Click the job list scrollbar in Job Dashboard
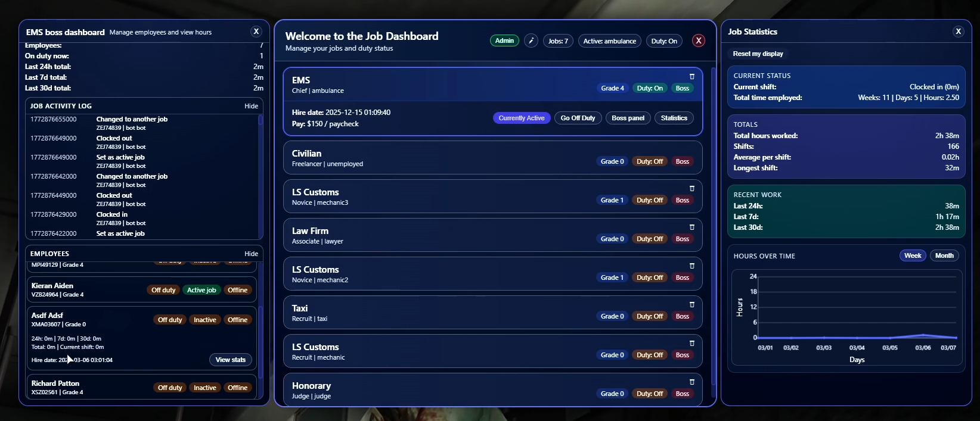 coord(713,226)
